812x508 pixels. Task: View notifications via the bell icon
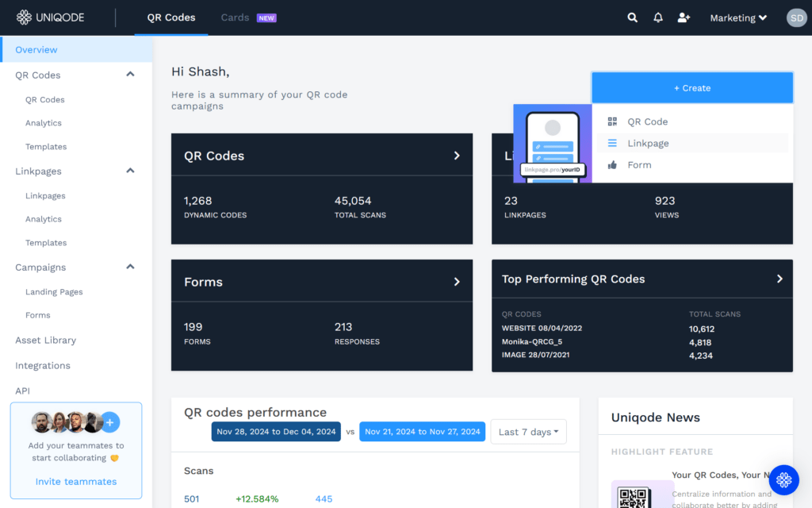pos(658,17)
